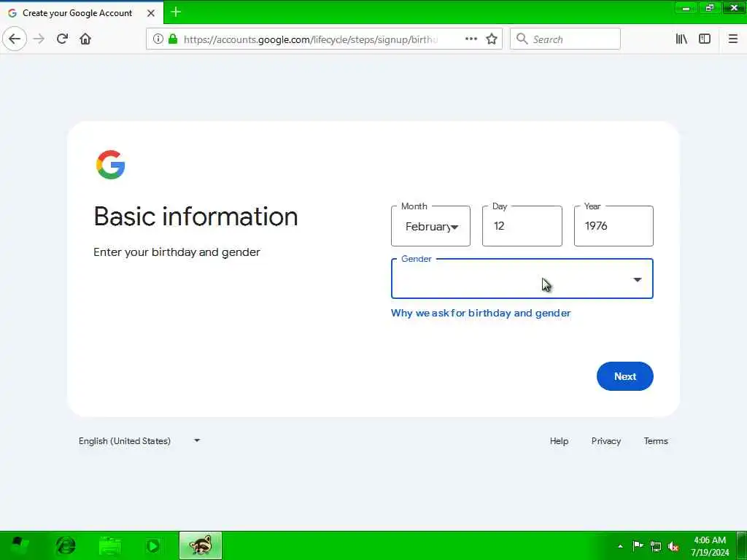Close the Create your Google Account tab
Viewport: 747px width, 560px height.
click(x=151, y=13)
